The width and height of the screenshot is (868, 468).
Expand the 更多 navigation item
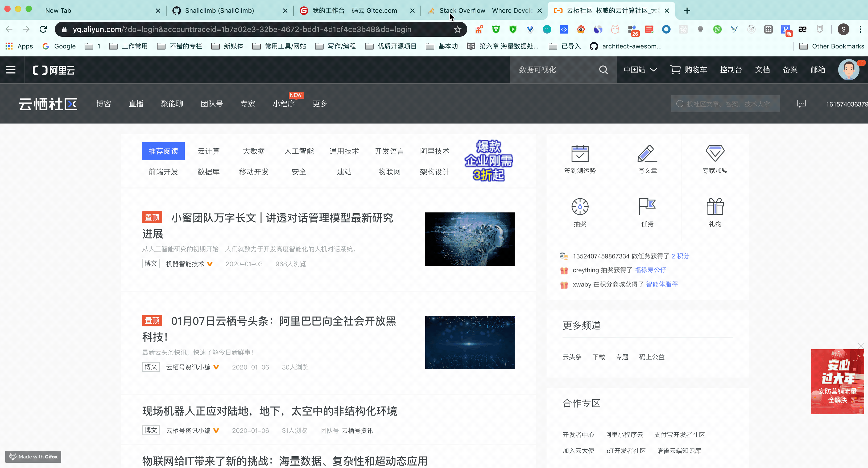[319, 104]
